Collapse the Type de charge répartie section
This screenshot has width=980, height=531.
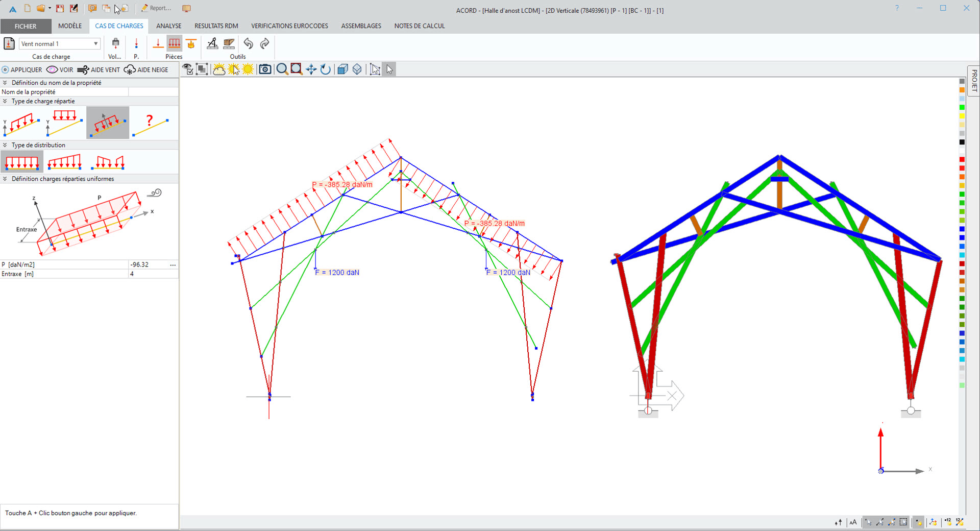click(x=5, y=101)
